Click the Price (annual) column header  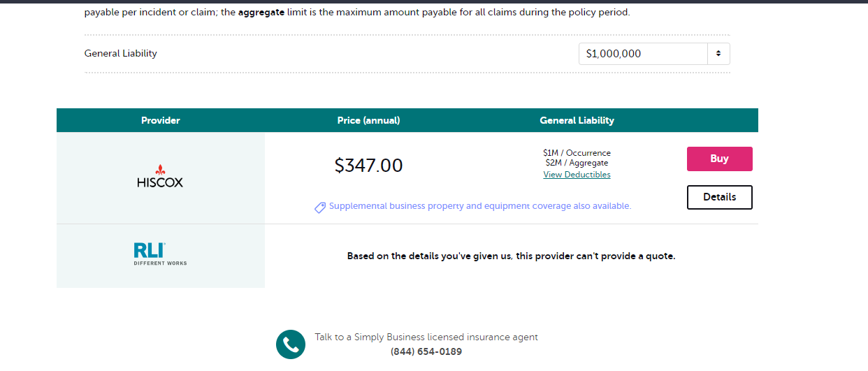(368, 120)
